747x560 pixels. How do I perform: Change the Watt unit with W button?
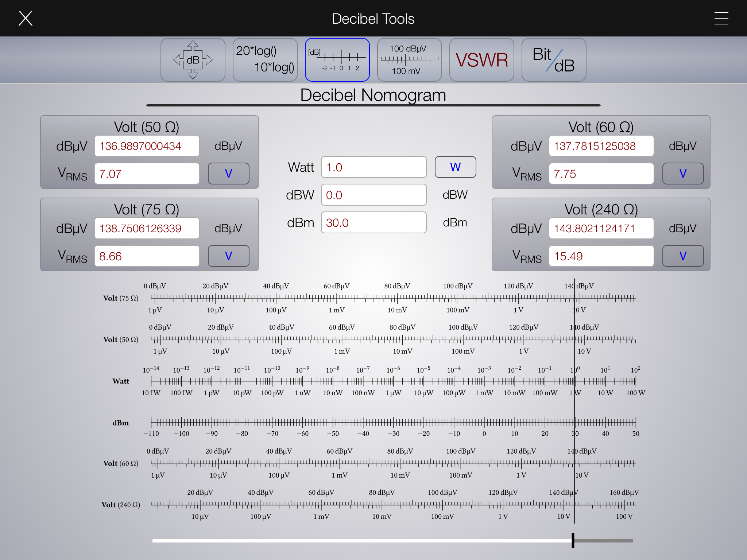point(455,167)
